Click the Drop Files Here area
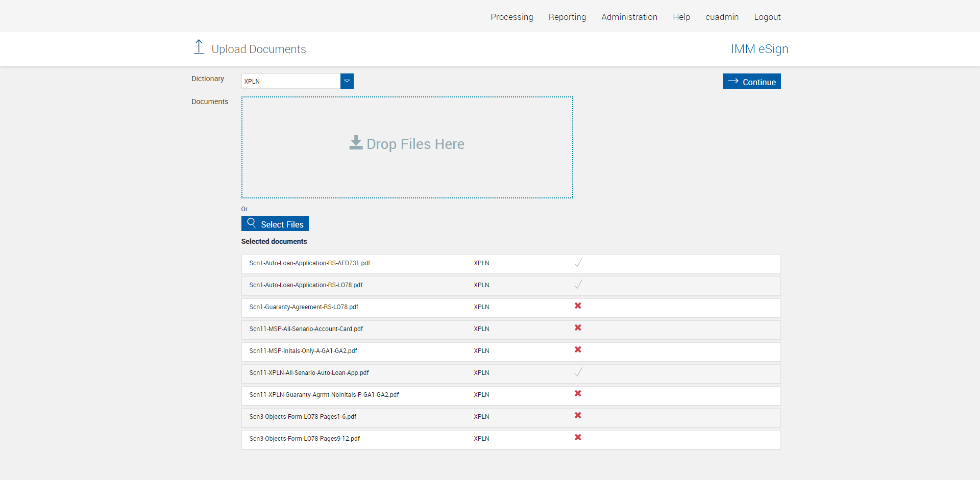 pyautogui.click(x=407, y=168)
